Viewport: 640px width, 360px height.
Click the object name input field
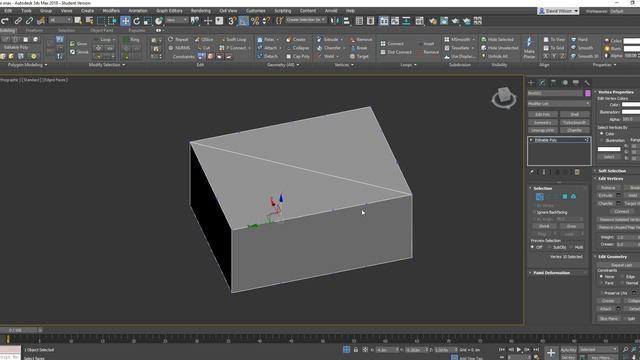(x=556, y=93)
